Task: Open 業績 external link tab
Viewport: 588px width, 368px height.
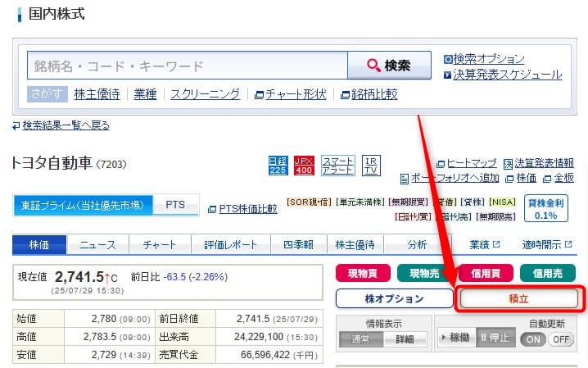Action: point(485,245)
